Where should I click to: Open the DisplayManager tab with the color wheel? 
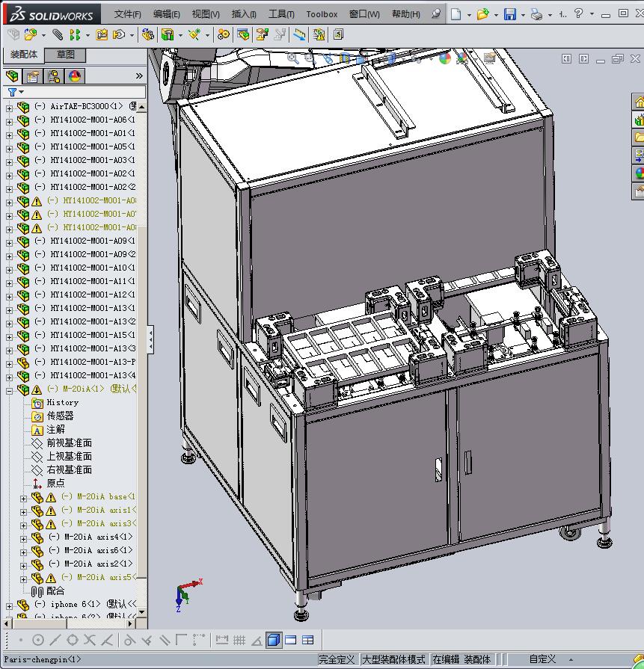point(75,76)
